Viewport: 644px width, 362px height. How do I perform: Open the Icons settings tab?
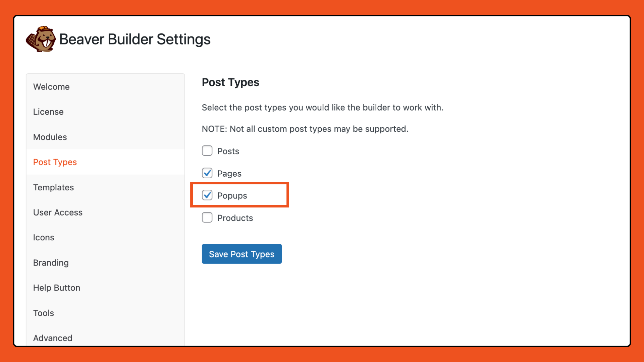pyautogui.click(x=44, y=238)
